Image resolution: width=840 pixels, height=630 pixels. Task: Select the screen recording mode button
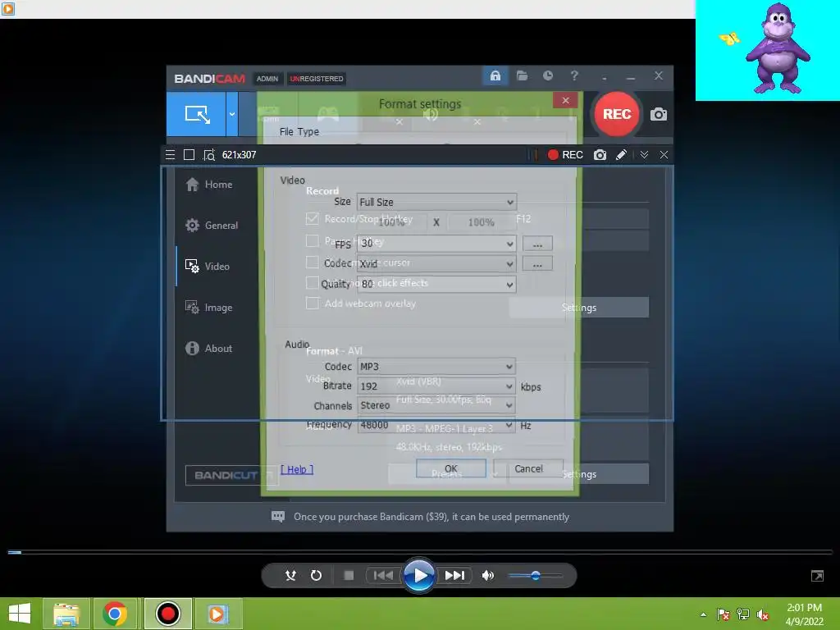tap(196, 114)
